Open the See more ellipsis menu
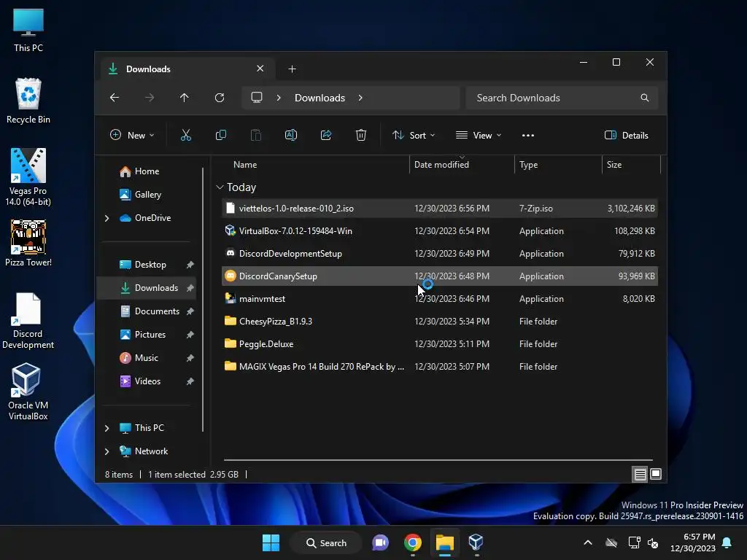 point(528,135)
